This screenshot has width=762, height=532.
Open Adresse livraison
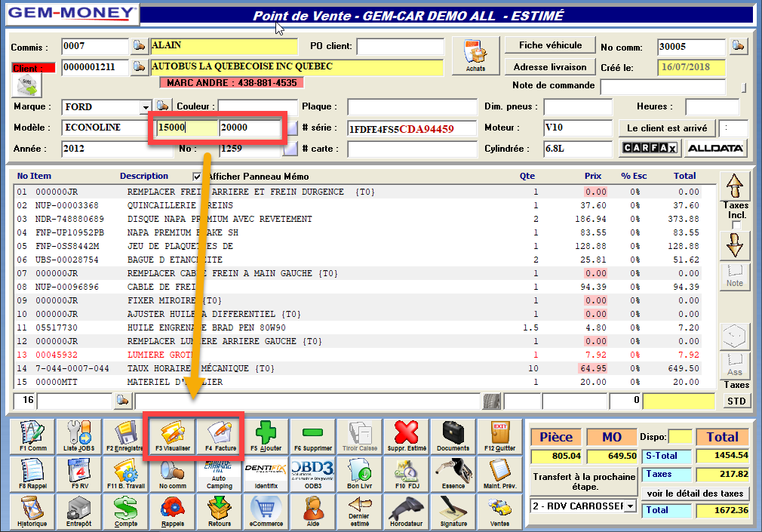click(550, 66)
